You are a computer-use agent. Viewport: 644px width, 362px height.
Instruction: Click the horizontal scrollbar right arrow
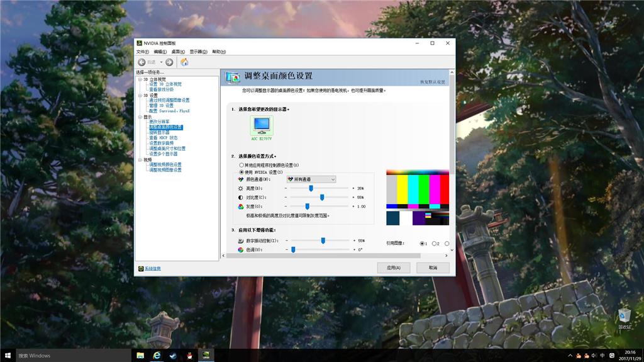[447, 256]
